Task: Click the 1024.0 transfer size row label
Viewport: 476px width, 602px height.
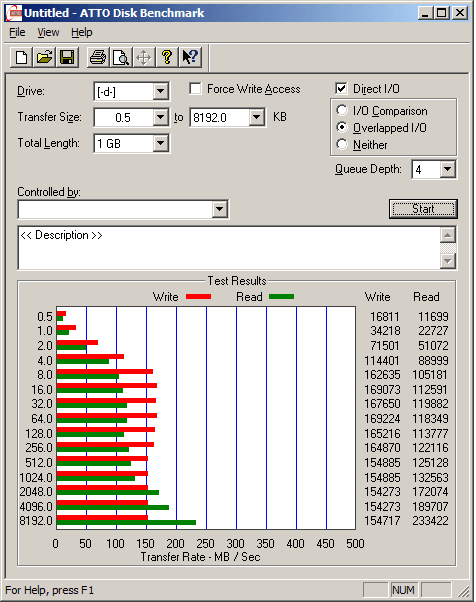Action: coord(36,478)
